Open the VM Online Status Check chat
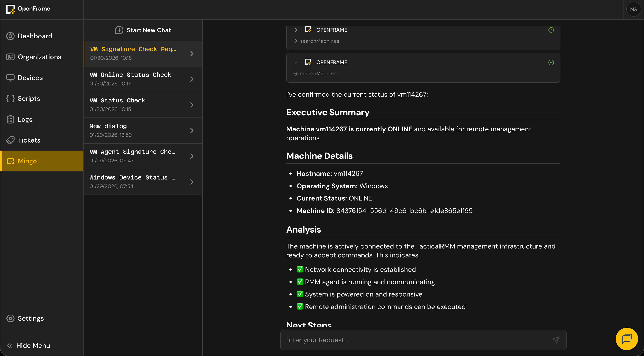This screenshot has width=644, height=356. click(x=143, y=79)
